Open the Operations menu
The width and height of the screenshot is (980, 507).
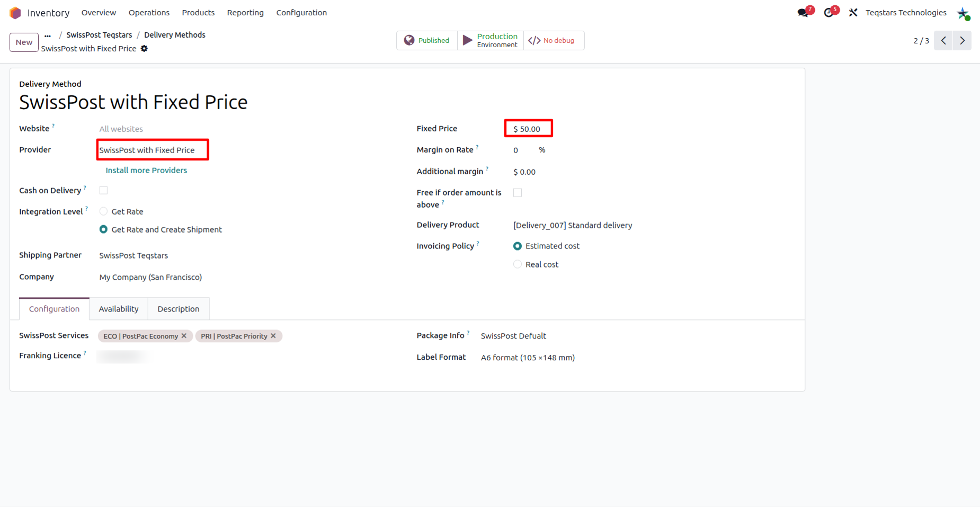(x=149, y=13)
